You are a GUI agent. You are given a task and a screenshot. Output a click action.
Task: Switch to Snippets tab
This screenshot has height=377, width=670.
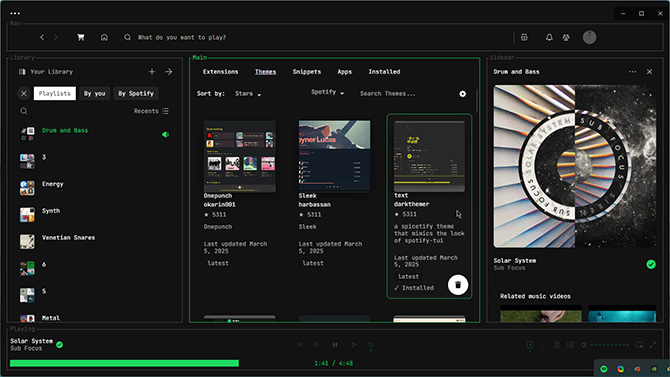(307, 72)
